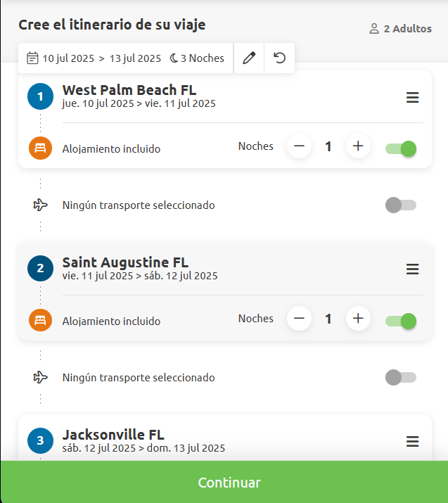Decrease nights for West Palm Beach

tap(300, 146)
